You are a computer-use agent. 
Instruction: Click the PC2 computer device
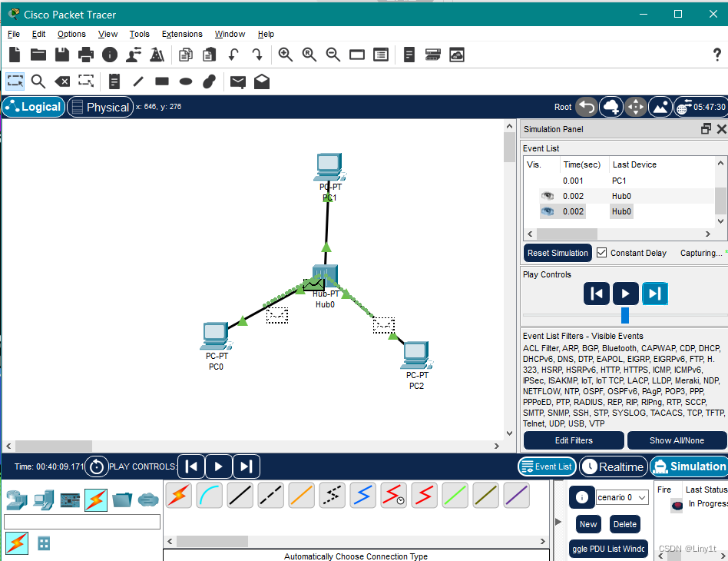click(416, 355)
